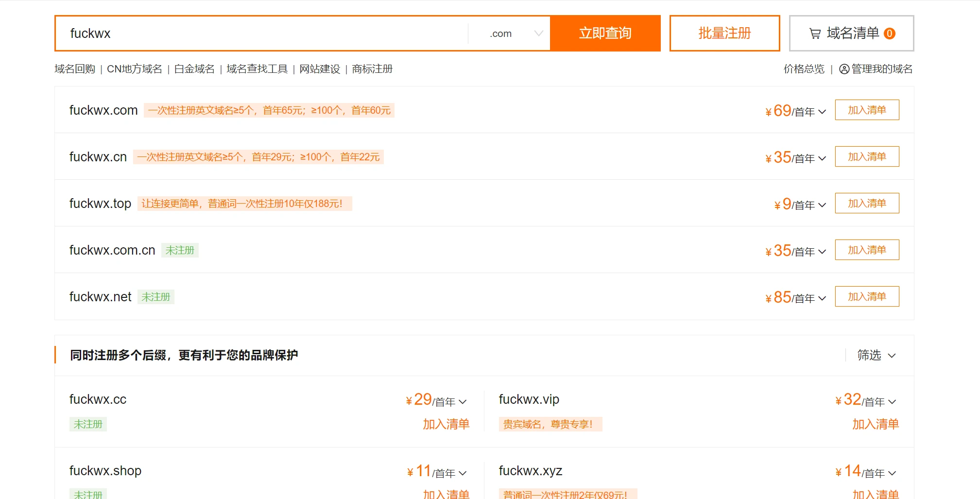Go to 域名查找工具 page

pos(257,69)
